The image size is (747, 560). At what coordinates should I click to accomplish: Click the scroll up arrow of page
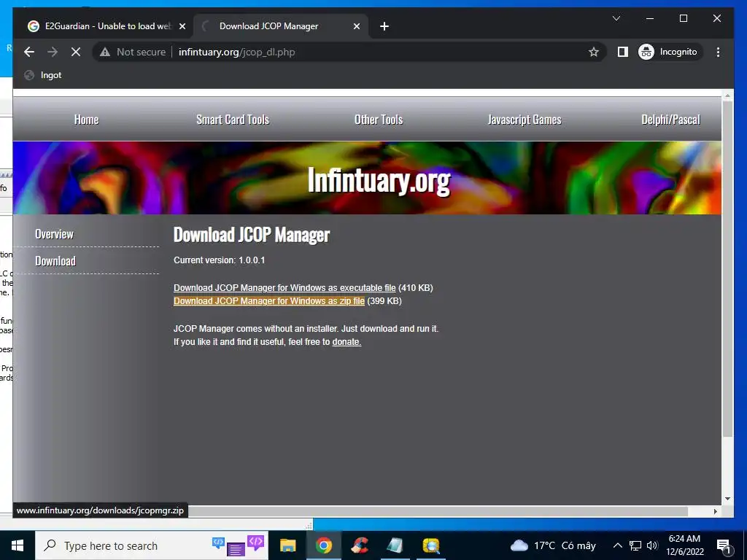coord(727,96)
